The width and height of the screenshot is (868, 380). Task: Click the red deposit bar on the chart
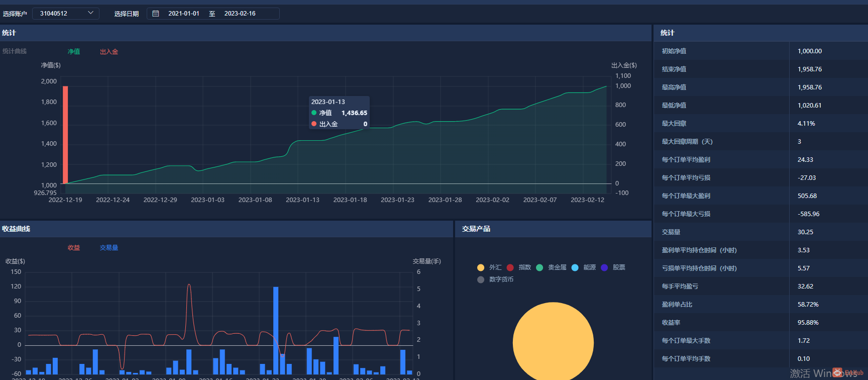pos(65,135)
